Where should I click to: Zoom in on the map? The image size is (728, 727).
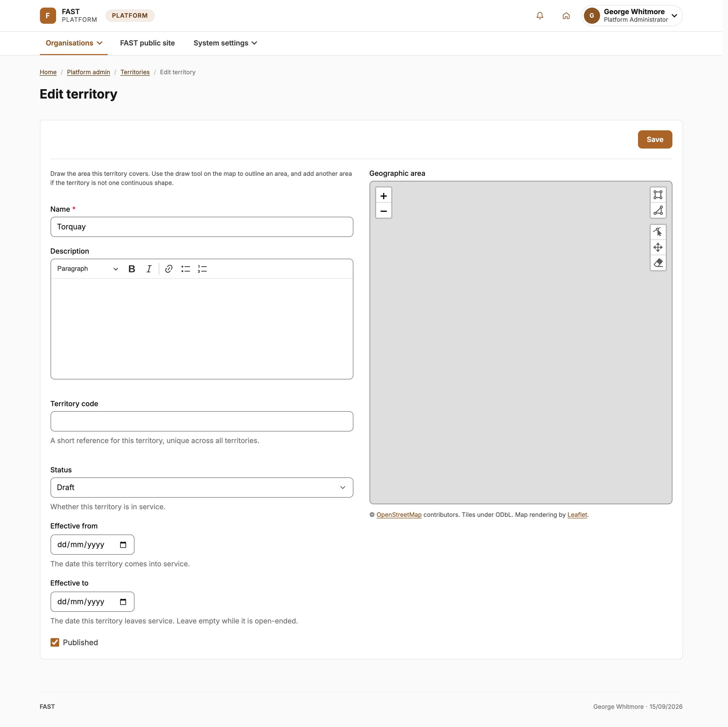(x=384, y=196)
